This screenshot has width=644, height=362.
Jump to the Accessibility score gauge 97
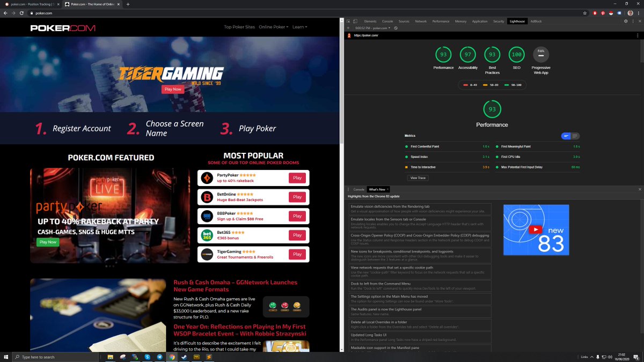click(x=468, y=54)
